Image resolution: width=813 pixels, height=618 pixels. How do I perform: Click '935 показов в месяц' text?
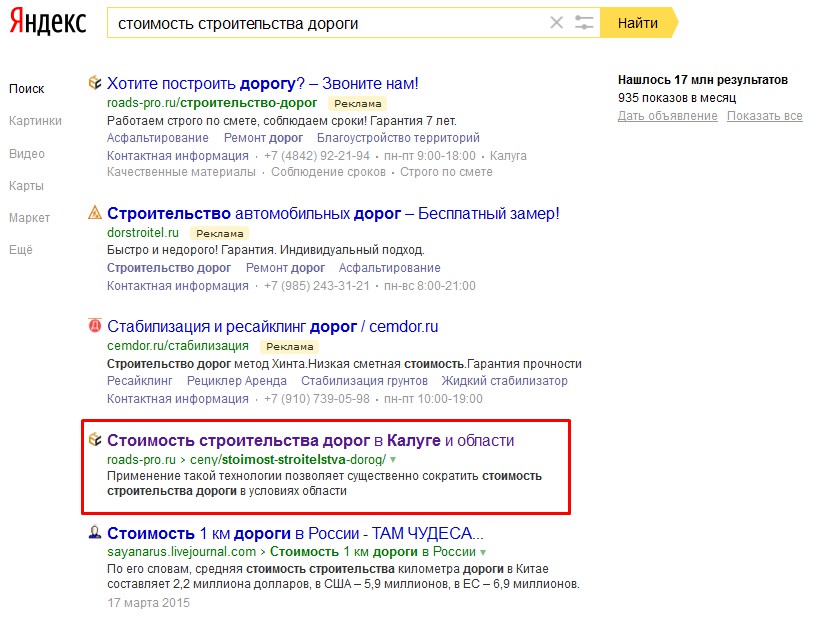[677, 98]
